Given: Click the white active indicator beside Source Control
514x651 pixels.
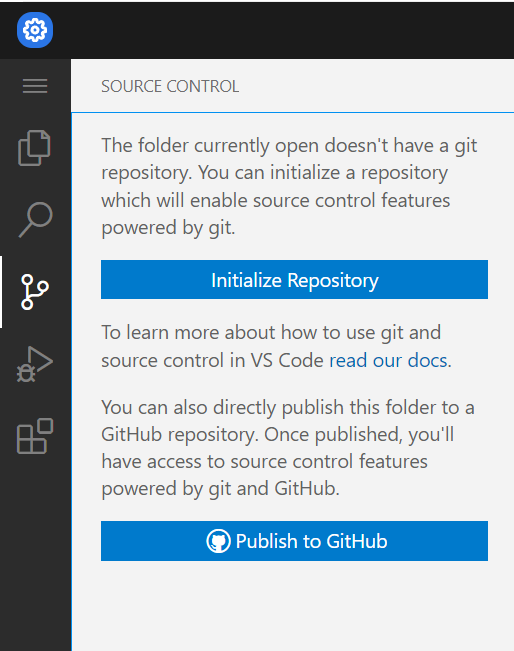Looking at the screenshot, I should (1, 292).
